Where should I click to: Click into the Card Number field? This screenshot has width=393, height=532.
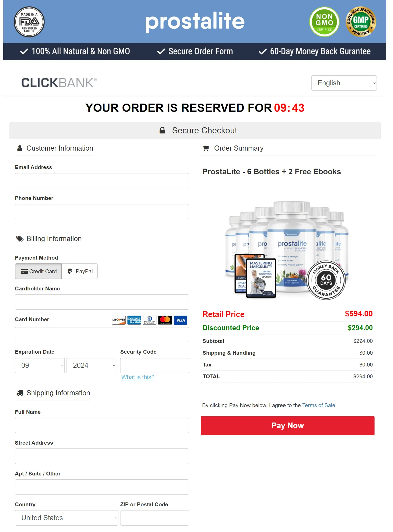tap(102, 335)
